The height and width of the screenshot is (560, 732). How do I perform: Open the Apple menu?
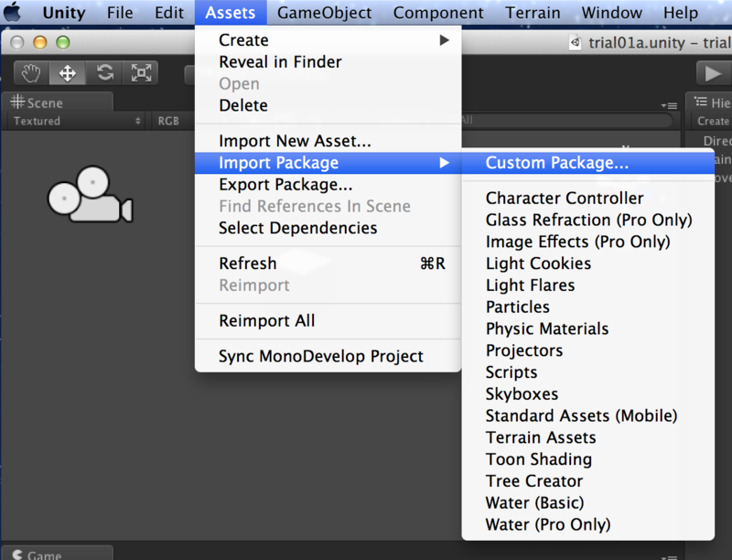click(x=15, y=13)
